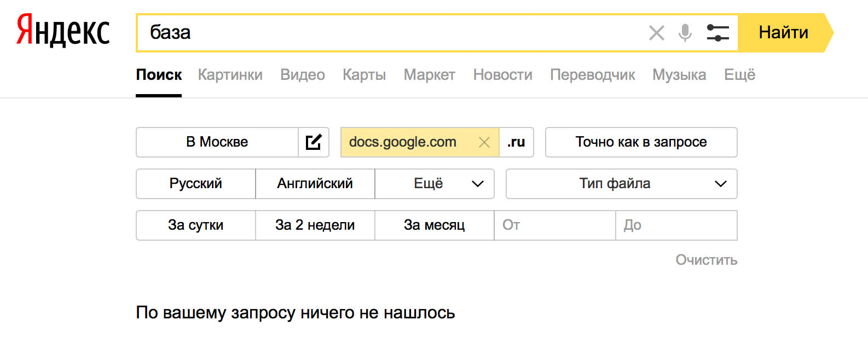Image resolution: width=868 pixels, height=349 pixels.
Task: Edit the region with pencil icon
Action: [x=314, y=142]
